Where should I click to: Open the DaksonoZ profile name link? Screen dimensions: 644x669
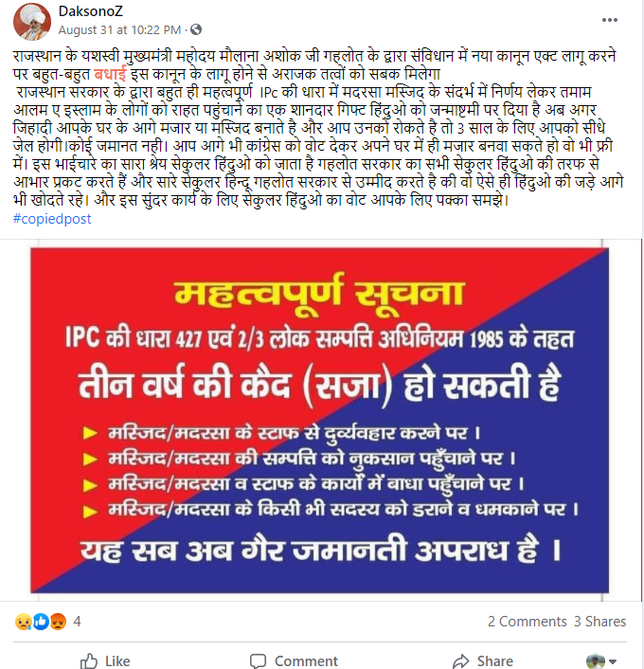pyautogui.click(x=90, y=11)
